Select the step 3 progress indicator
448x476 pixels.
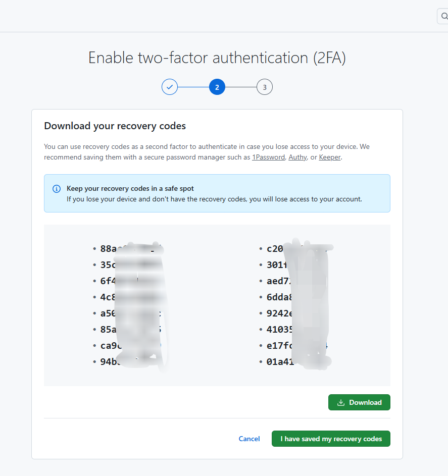(x=264, y=87)
